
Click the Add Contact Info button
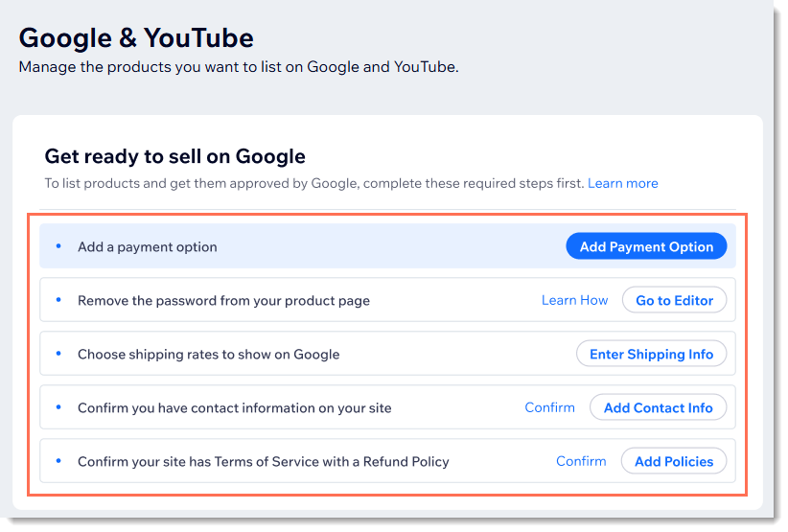[x=658, y=407]
